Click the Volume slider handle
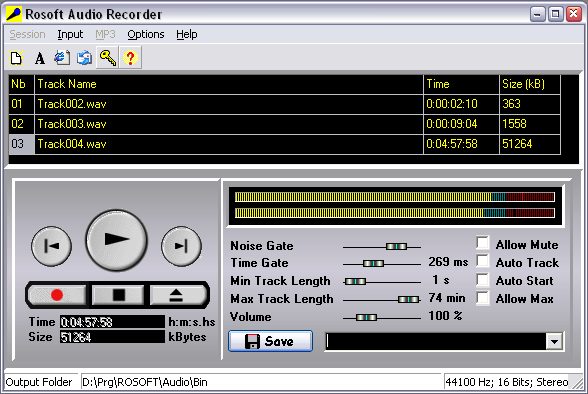Screen dimensions: 588x394 (x=366, y=318)
